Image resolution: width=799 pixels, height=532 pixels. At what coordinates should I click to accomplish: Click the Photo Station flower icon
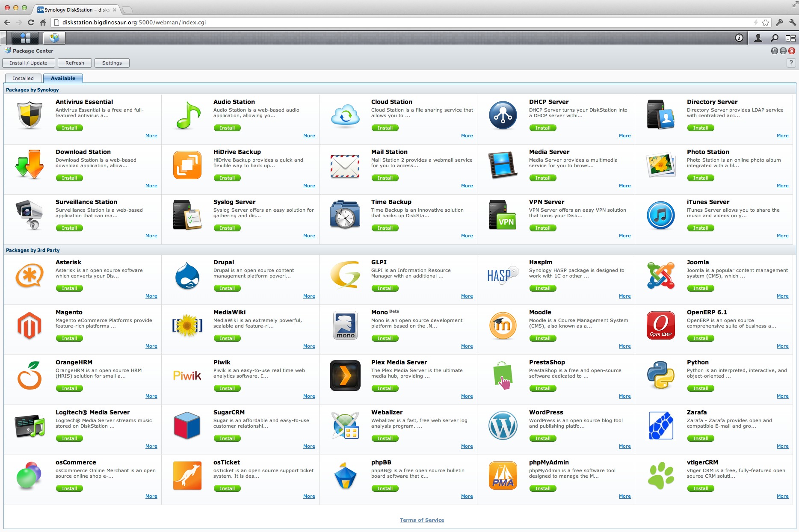point(661,165)
